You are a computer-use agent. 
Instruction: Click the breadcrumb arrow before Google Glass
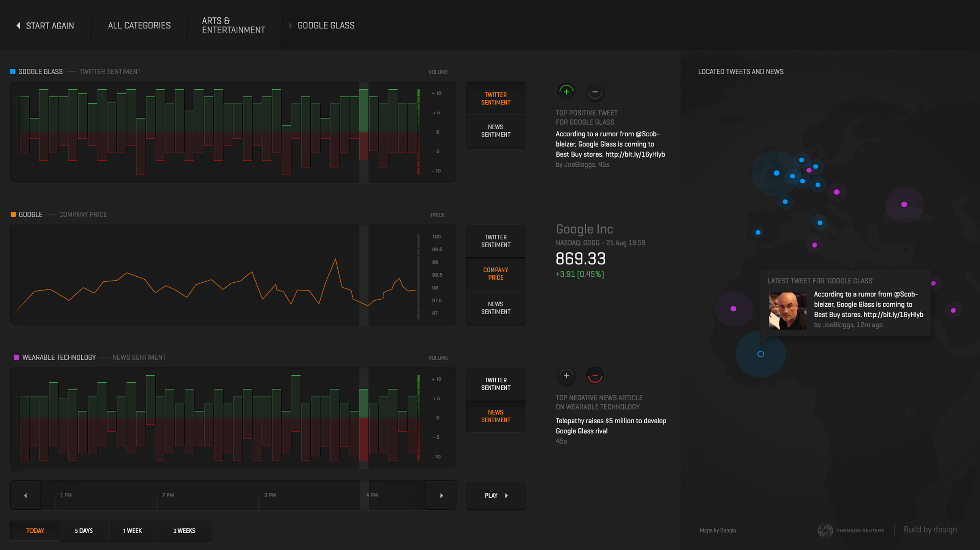[x=290, y=25]
